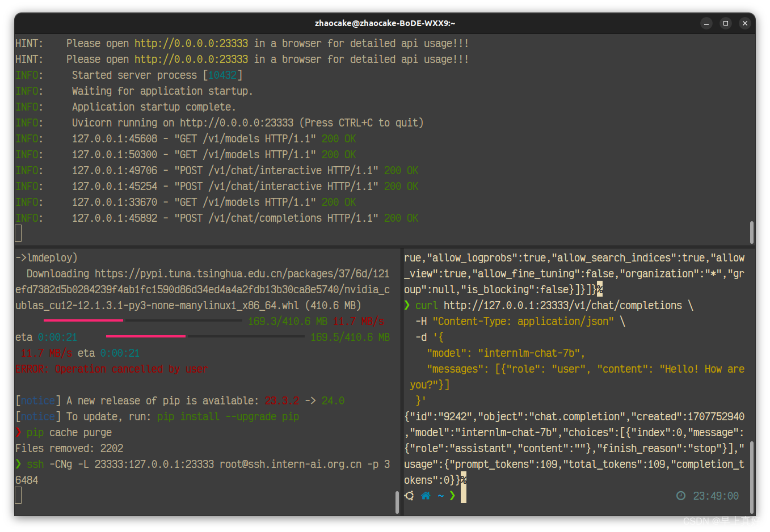Click the Uvicorn running on http://0.0.0.0:23333 address
The image size is (770, 532).
coord(237,123)
